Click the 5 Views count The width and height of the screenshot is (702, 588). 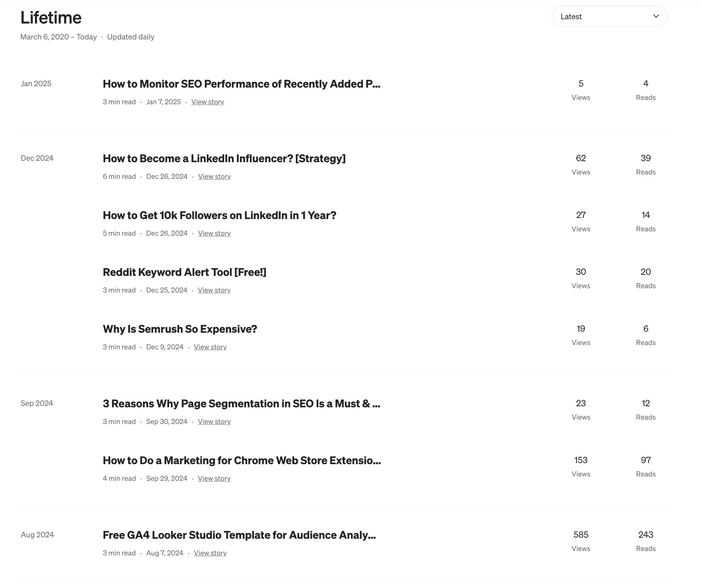(581, 84)
